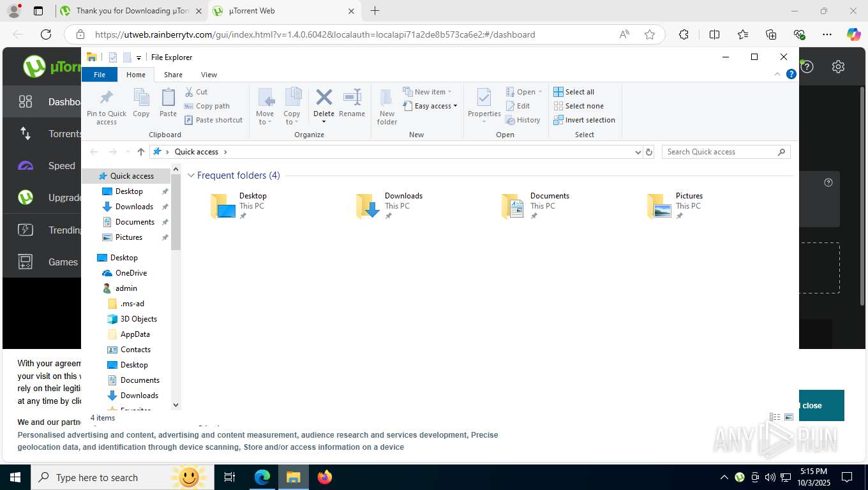This screenshot has height=490, width=868.
Task: Click Microsoft Edge icon in taskbar
Action: (262, 477)
